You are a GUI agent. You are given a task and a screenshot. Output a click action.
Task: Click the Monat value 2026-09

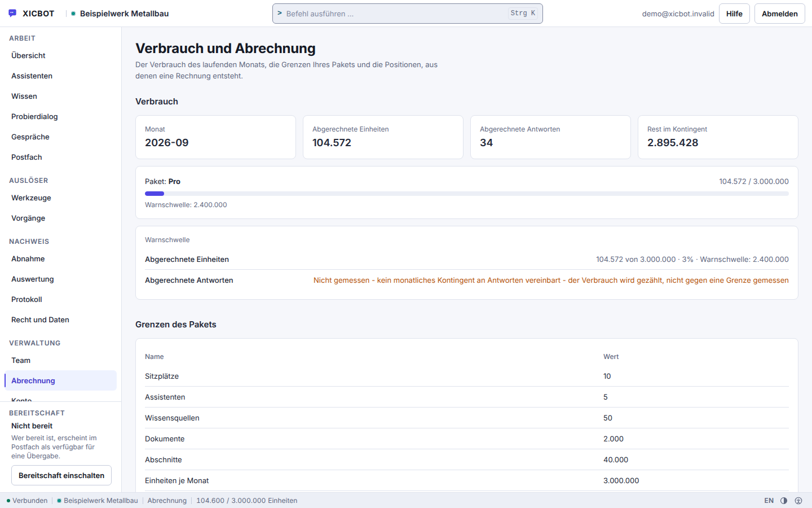coord(167,143)
